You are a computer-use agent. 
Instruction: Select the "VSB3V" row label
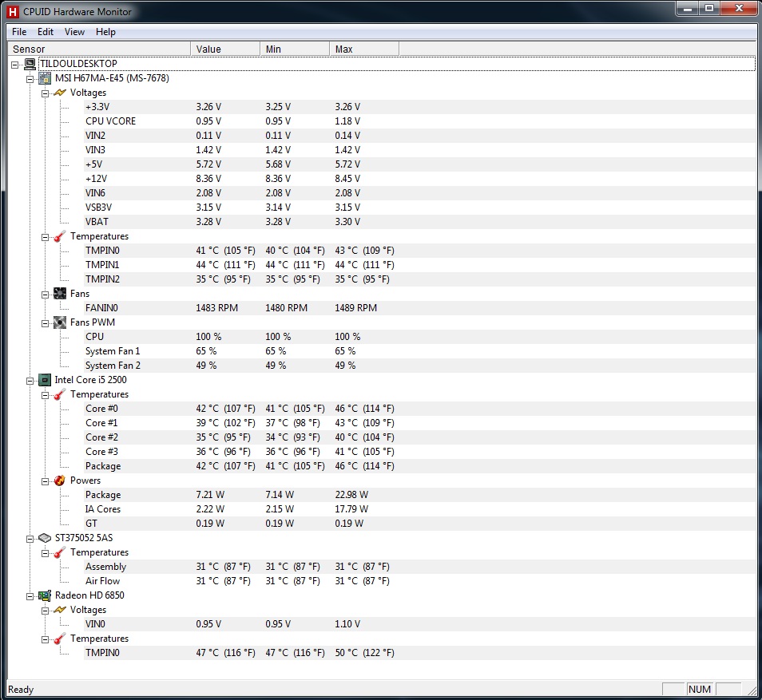tap(99, 208)
